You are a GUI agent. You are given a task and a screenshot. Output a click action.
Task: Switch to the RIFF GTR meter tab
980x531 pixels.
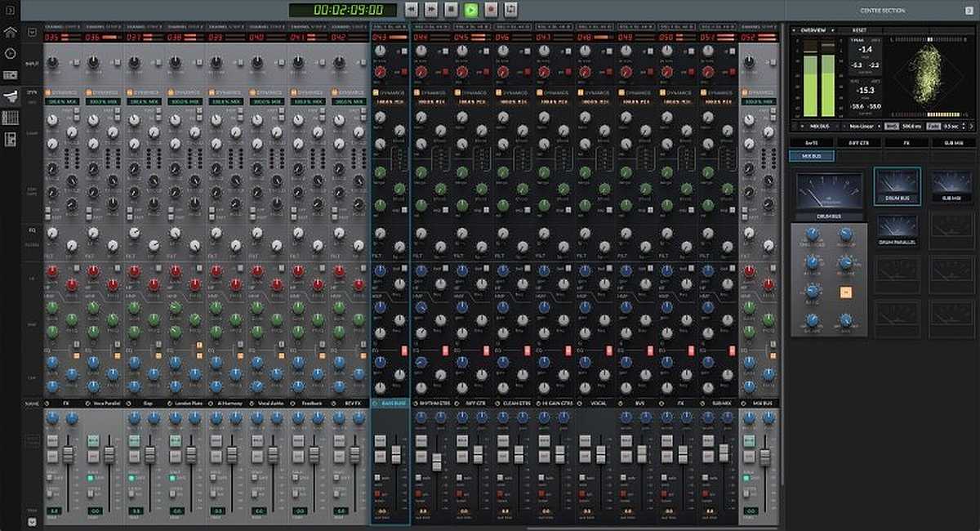857,142
